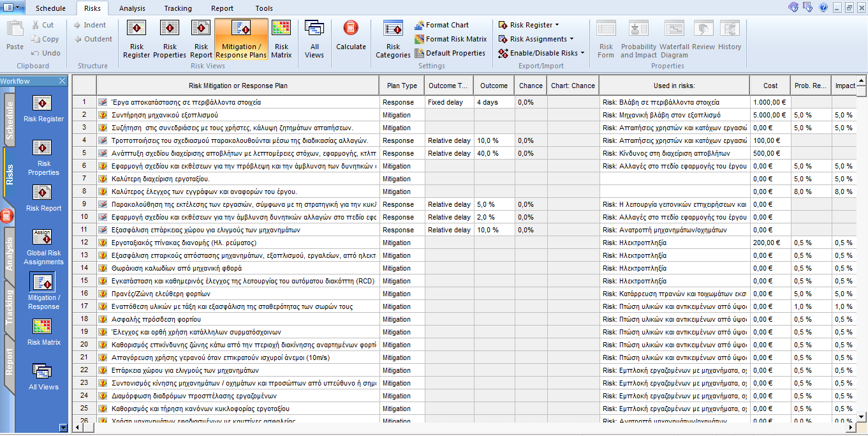The image size is (868, 436).
Task: Switch to the Tracking ribbon tab
Action: point(178,8)
